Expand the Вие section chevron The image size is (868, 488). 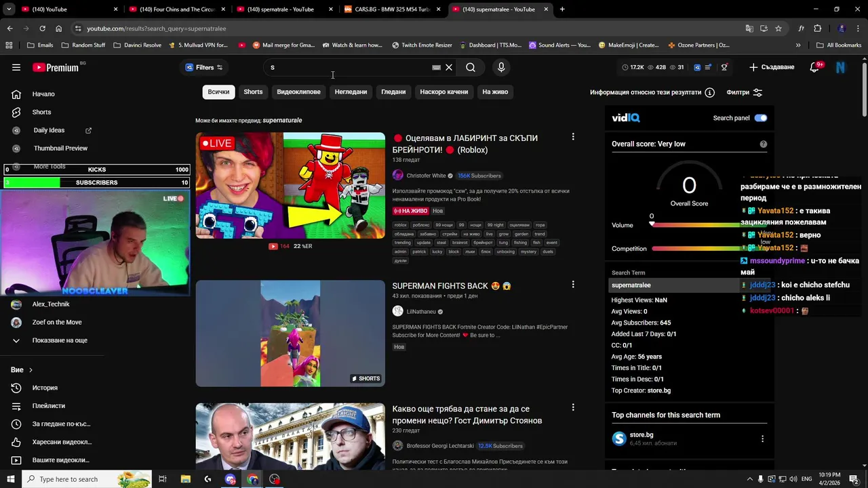(31, 370)
